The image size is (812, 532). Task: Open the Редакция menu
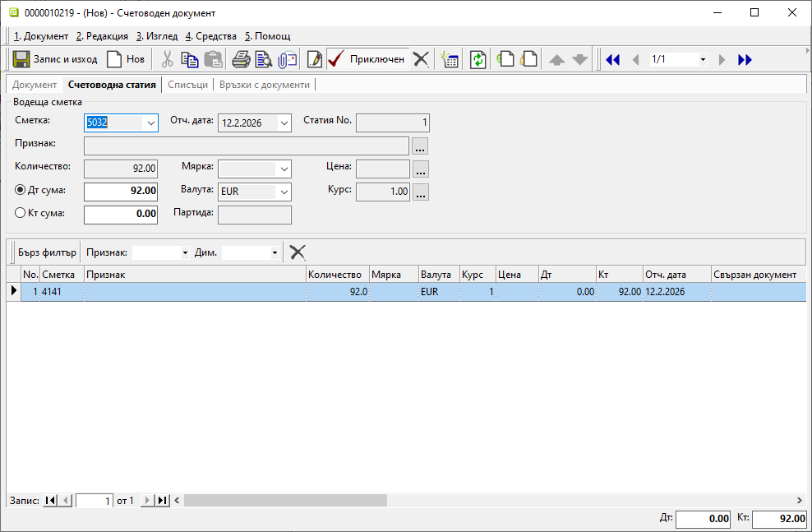(x=102, y=36)
